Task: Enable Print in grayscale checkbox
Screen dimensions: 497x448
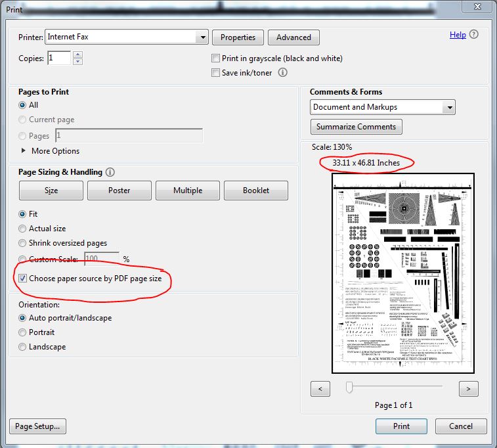Action: pyautogui.click(x=216, y=58)
